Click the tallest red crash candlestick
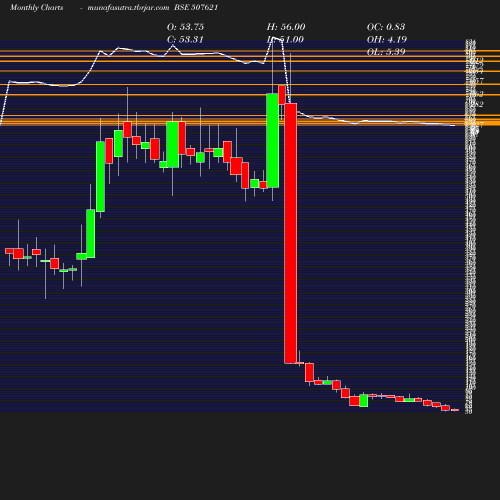Screen dimensions: 500x500 click(x=291, y=233)
